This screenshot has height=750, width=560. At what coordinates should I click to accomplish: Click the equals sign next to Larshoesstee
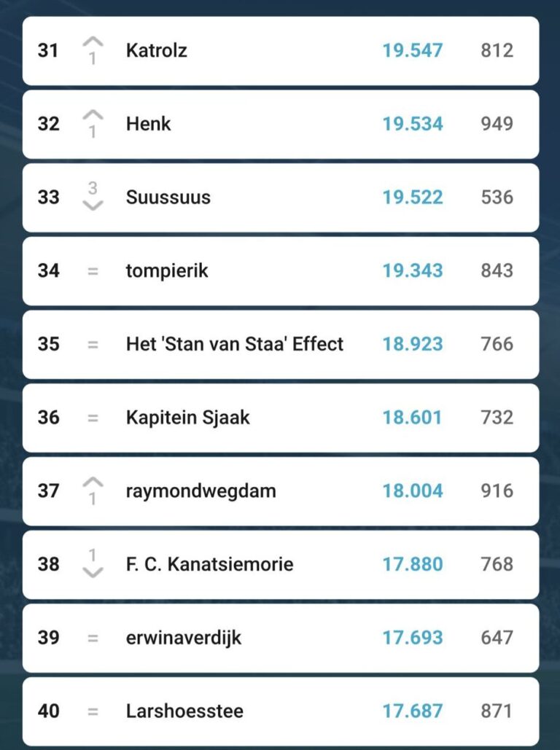click(x=93, y=711)
